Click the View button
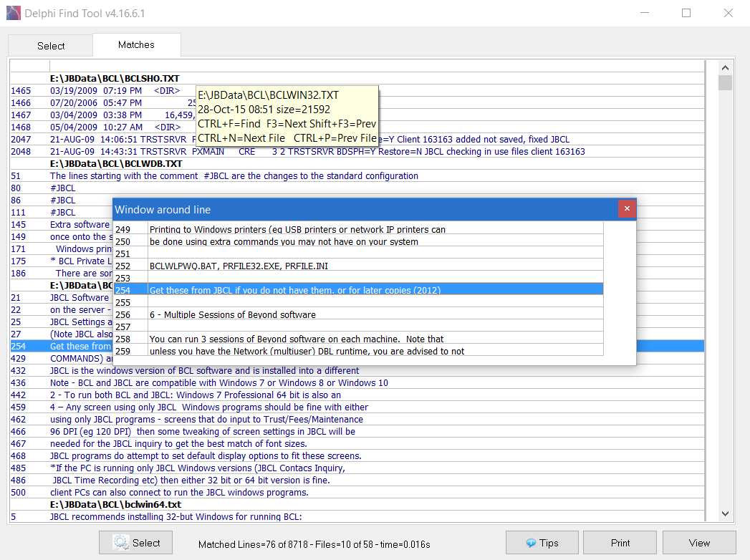The image size is (750, 560). (x=698, y=543)
